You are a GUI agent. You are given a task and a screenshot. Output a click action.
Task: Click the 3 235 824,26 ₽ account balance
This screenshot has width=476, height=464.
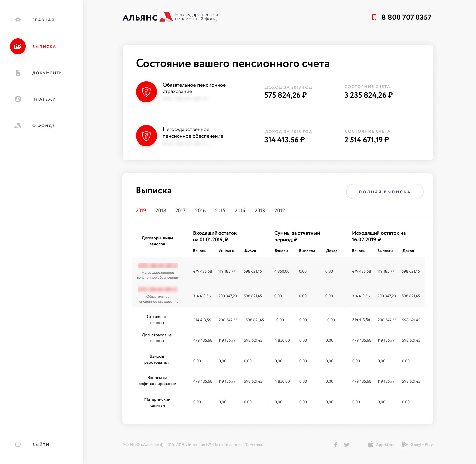click(x=369, y=95)
